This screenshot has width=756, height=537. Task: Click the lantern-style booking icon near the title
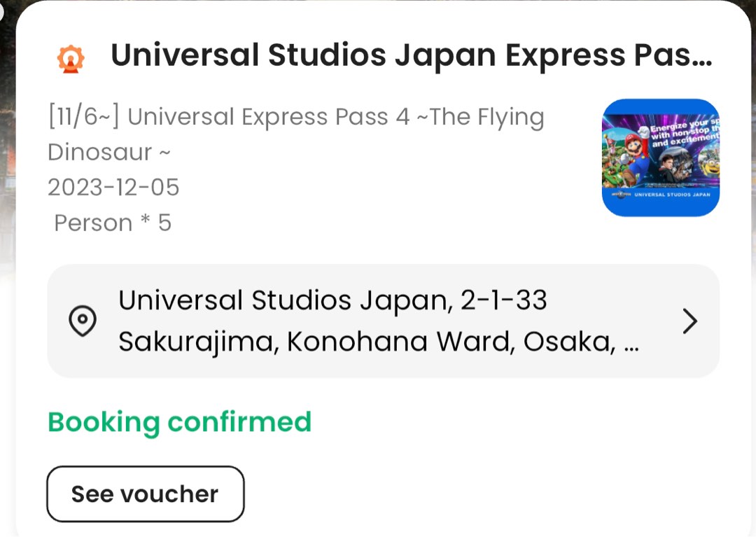coord(71,57)
